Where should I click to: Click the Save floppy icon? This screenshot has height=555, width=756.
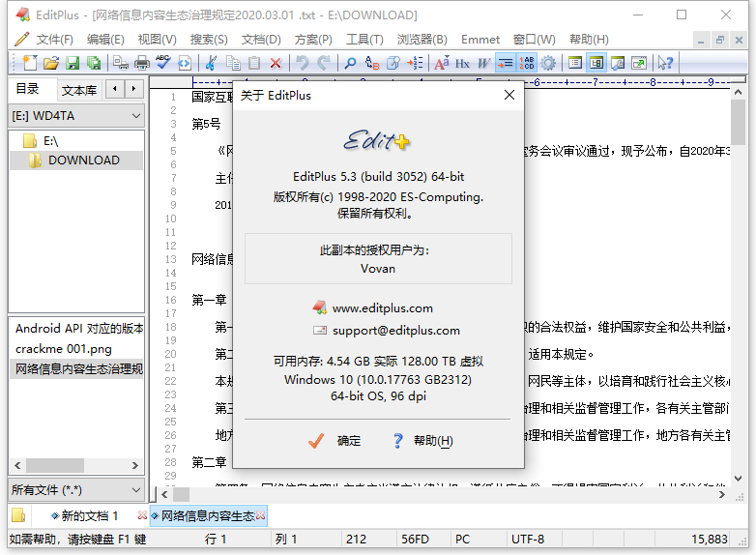[73, 63]
